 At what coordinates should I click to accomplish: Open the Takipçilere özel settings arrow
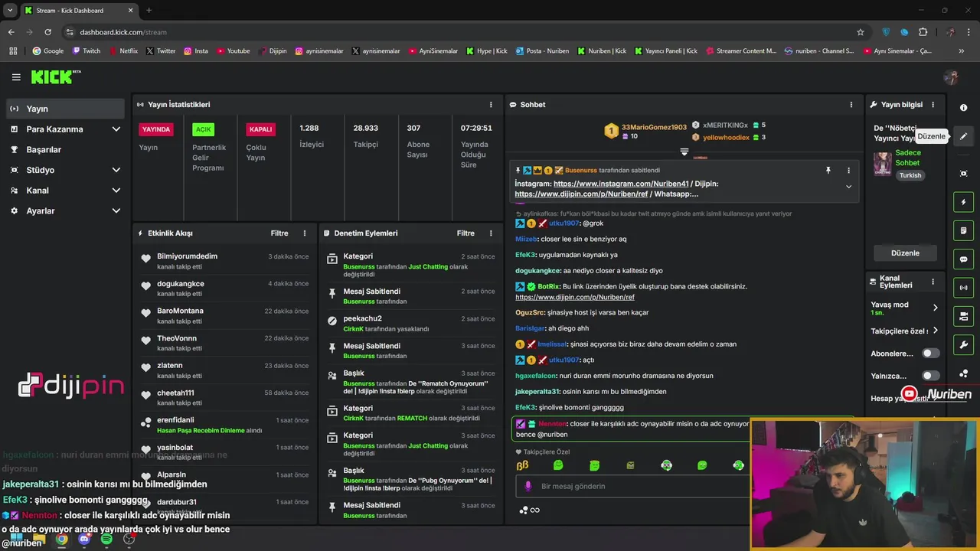935,331
